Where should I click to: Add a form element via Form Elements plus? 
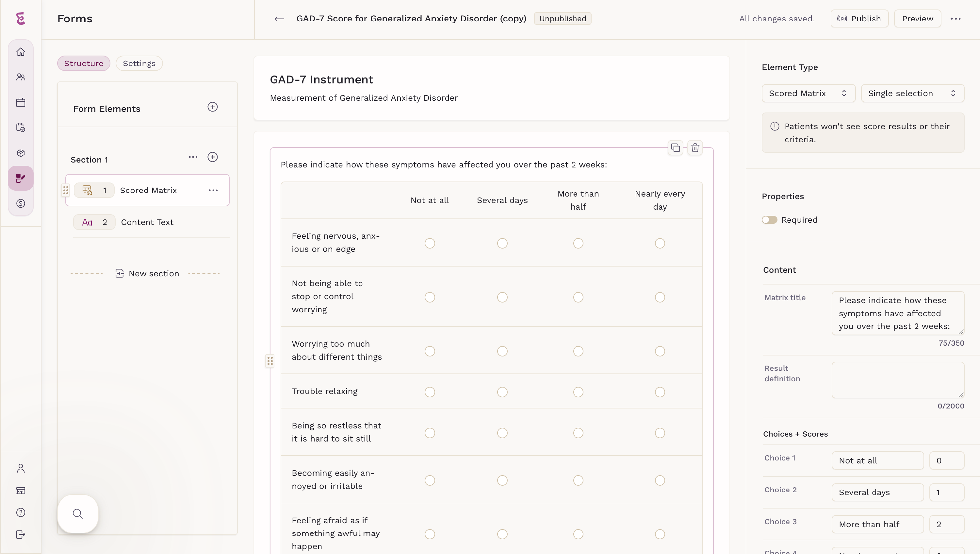(x=212, y=107)
